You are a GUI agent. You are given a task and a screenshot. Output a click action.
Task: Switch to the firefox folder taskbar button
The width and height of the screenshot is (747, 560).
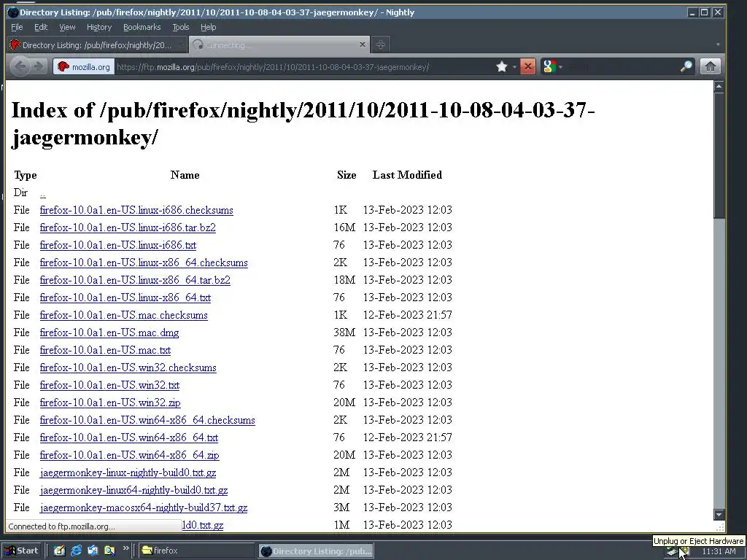coord(197,551)
